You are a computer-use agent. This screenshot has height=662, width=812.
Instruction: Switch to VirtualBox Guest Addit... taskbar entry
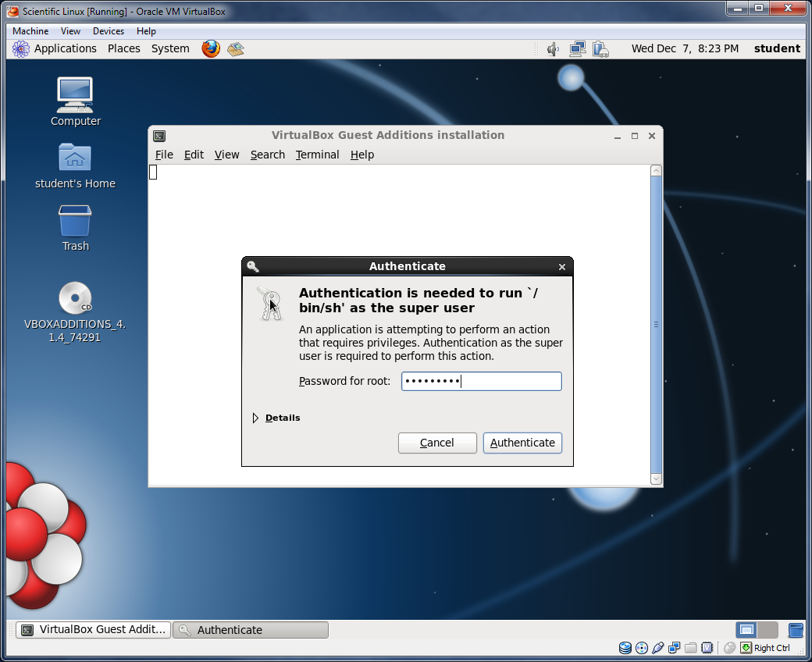click(x=93, y=630)
